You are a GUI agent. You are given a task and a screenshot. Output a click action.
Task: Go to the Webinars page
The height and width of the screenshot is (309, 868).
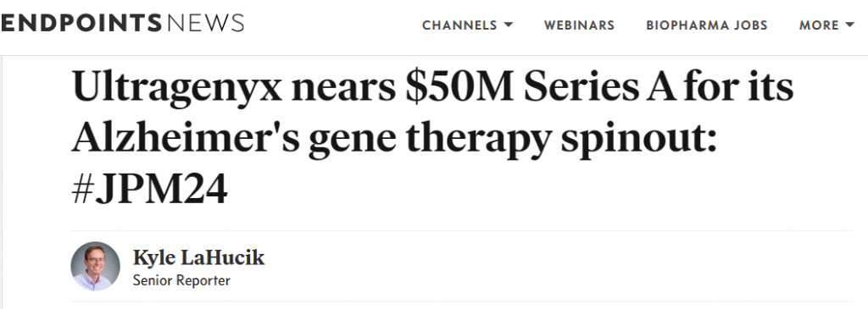click(x=579, y=25)
